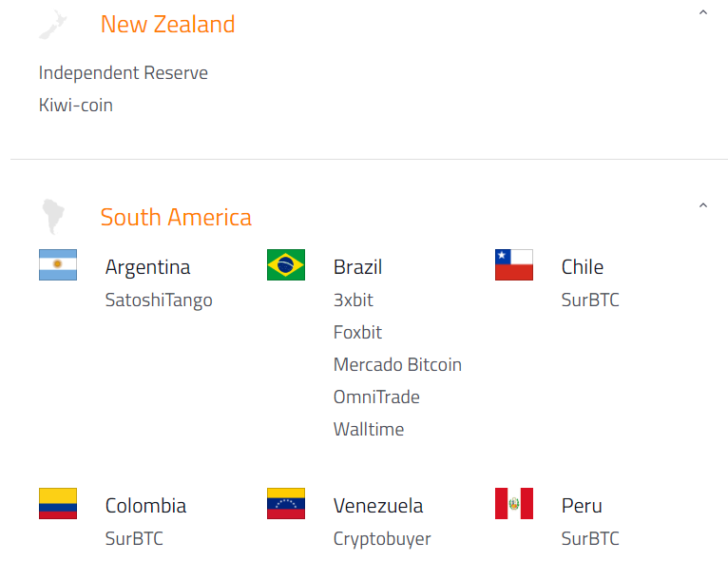Click the Venezuela flag icon
This screenshot has width=728, height=581.
tap(286, 504)
